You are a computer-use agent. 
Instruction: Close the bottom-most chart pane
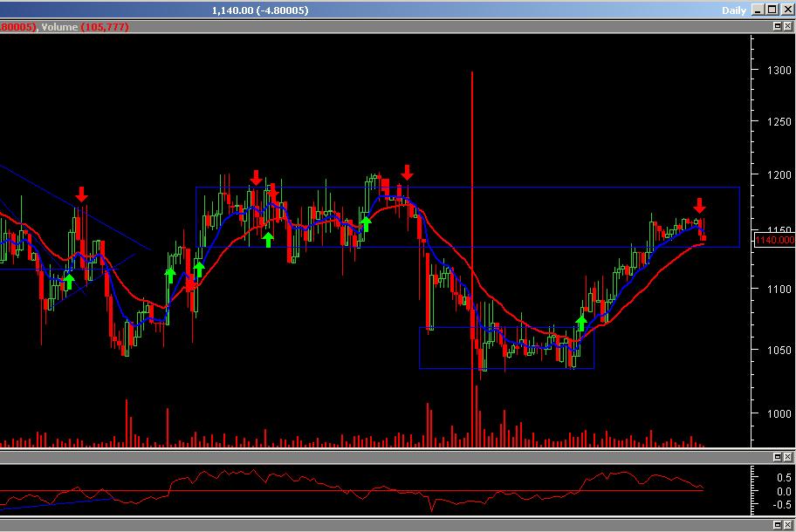(787, 524)
